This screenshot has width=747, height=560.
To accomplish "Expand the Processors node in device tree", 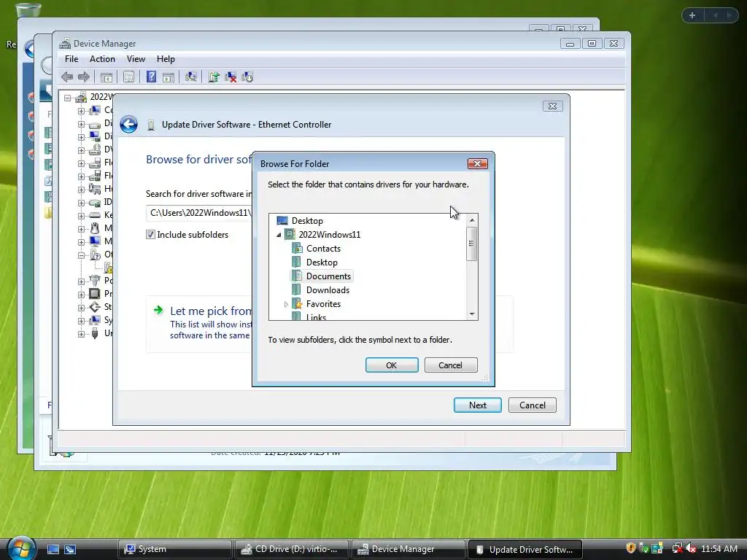I will tap(81, 295).
